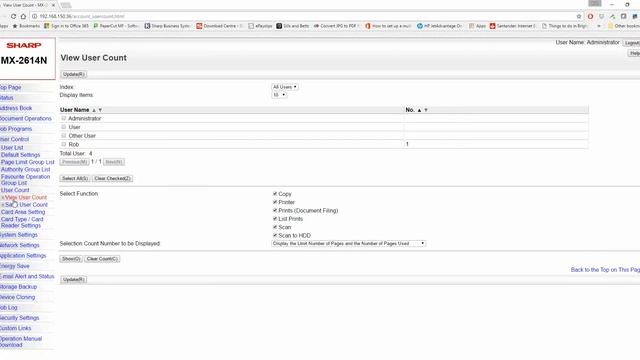The width and height of the screenshot is (640, 360).
Task: Click the bottom Update(R) button
Action: (x=73, y=280)
